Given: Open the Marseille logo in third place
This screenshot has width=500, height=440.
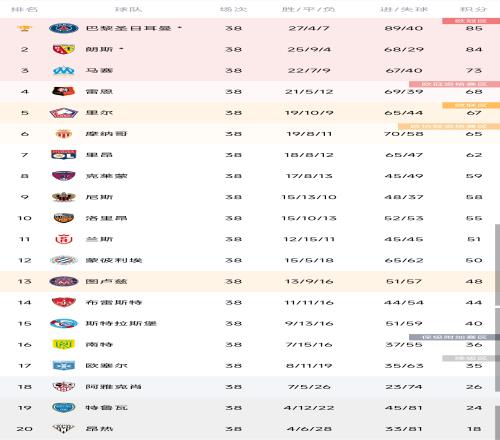Looking at the screenshot, I should tap(64, 71).
